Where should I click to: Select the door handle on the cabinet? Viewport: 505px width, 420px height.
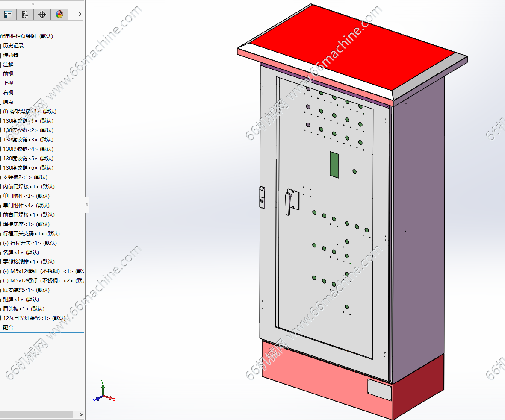click(288, 203)
